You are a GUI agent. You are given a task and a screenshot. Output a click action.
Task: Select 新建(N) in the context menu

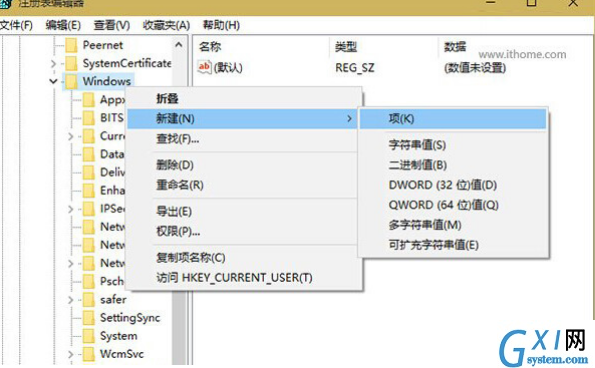point(242,119)
